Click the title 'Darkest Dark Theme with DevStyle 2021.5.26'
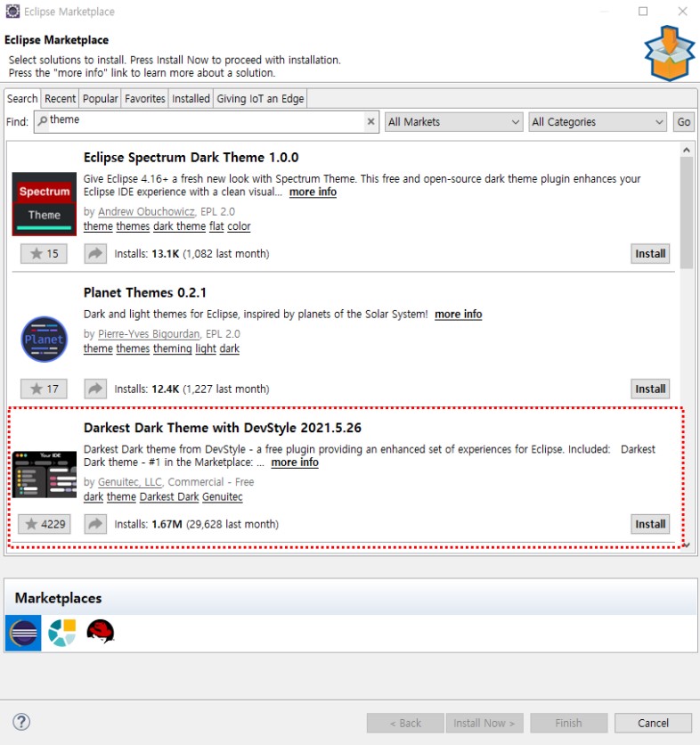This screenshot has width=700, height=745. pyautogui.click(x=223, y=428)
